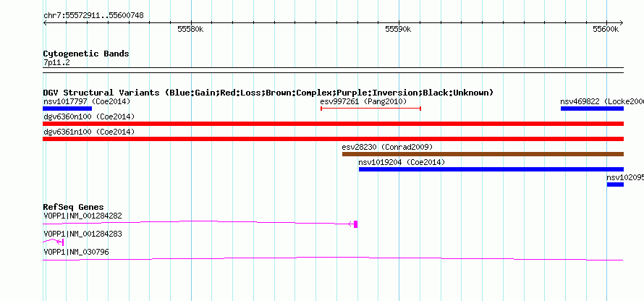Open the partially visible nsv102095 variant label
Viewport: 644px width, 301px height.
pyautogui.click(x=625, y=177)
